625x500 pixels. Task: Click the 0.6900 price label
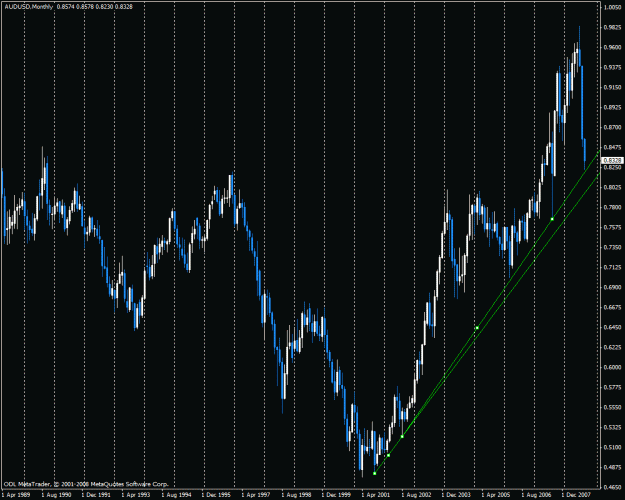click(x=613, y=287)
